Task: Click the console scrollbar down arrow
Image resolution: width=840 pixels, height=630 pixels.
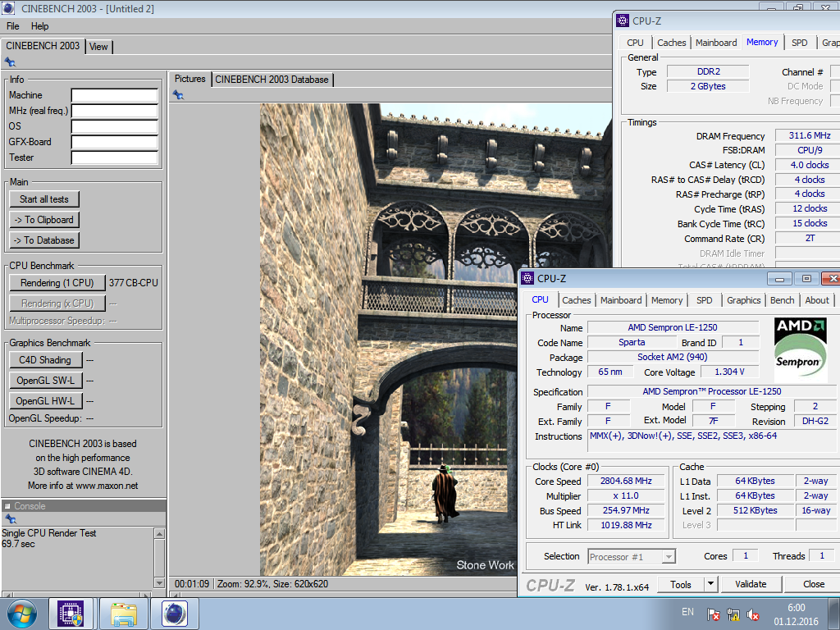Action: pyautogui.click(x=159, y=582)
